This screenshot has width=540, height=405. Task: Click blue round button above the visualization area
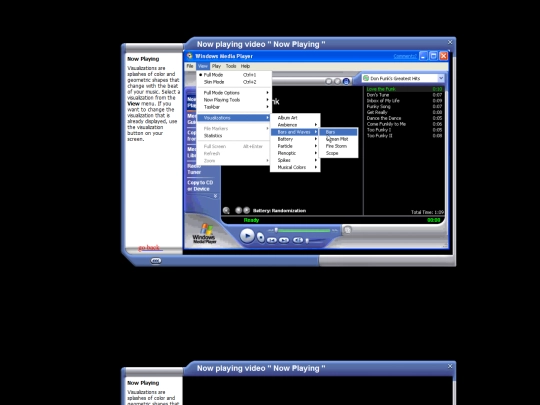pos(346,81)
